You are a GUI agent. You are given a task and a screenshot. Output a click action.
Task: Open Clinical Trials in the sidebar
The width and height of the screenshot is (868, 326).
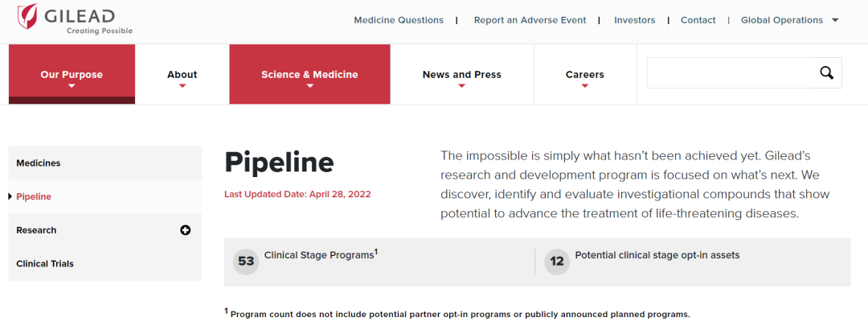click(105, 263)
